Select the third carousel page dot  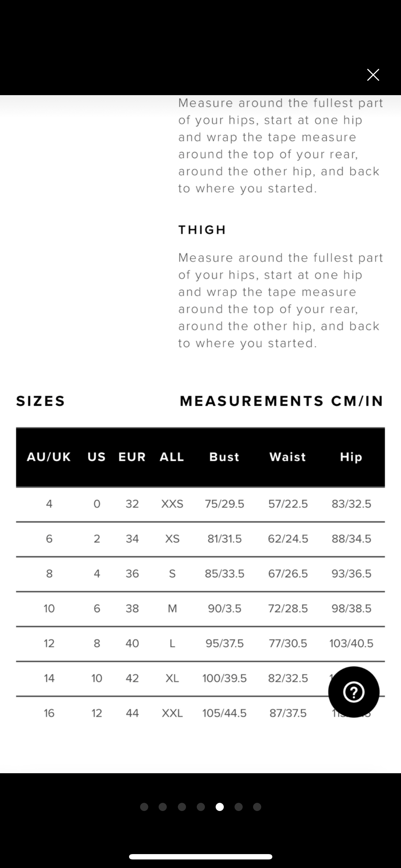182,807
